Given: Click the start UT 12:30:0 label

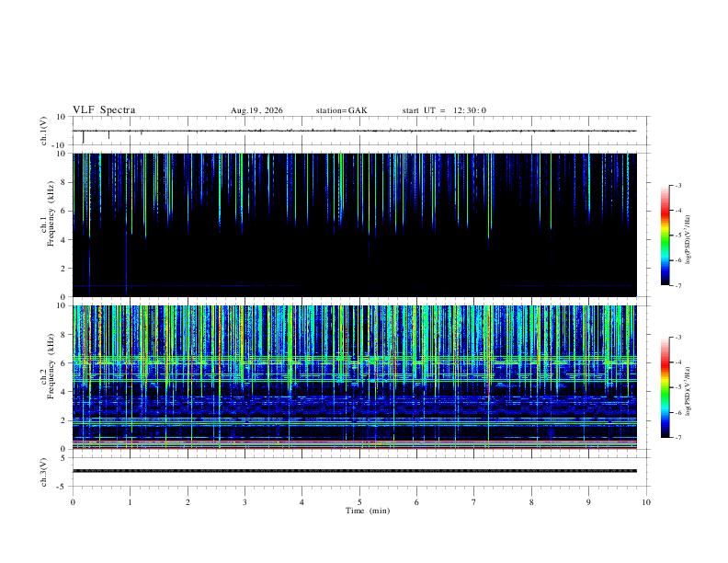Looking at the screenshot, I should click(x=444, y=110).
